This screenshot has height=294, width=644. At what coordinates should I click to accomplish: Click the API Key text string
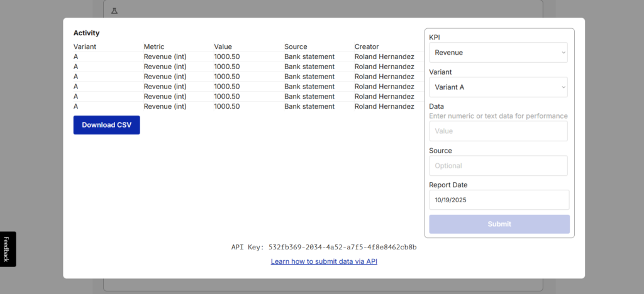(x=324, y=248)
